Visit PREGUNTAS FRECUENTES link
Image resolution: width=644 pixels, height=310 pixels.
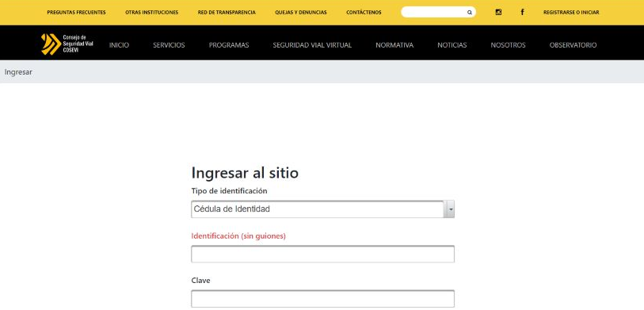(76, 13)
